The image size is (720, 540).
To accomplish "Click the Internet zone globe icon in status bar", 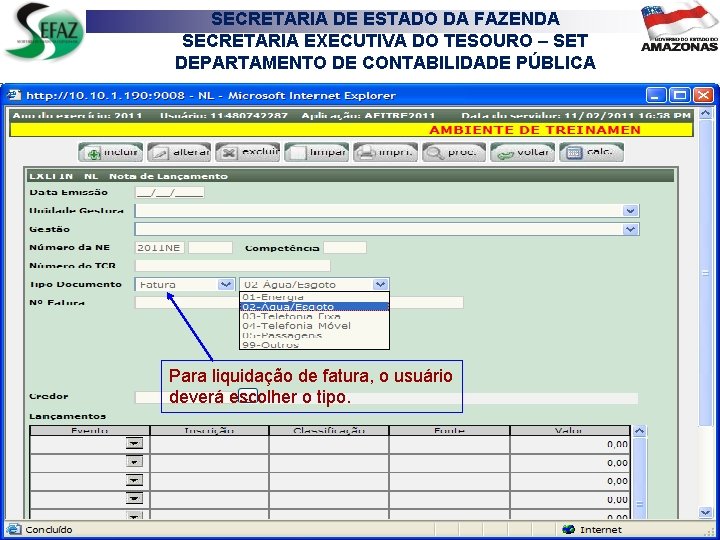I will click(568, 529).
